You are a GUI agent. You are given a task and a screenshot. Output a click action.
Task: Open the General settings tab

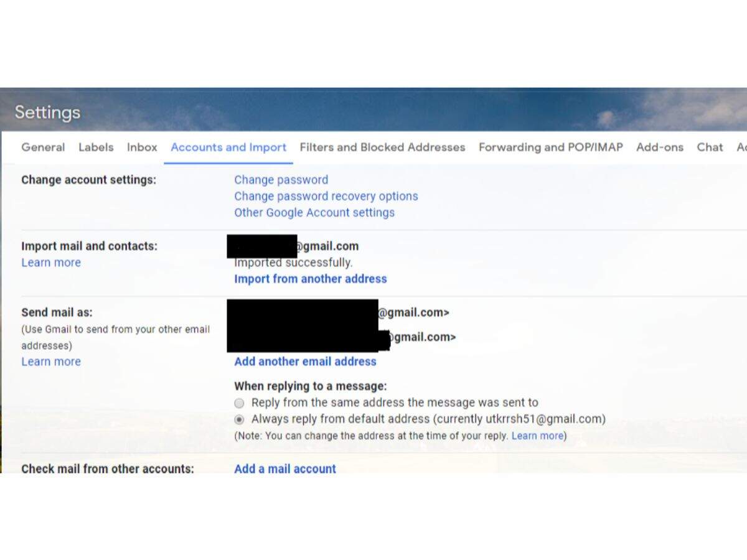pos(43,147)
